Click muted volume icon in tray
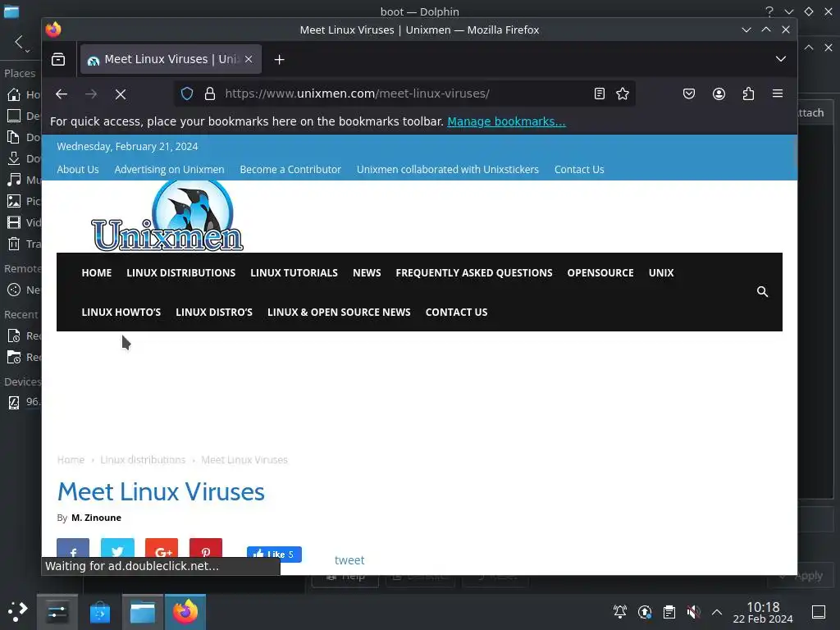Image resolution: width=840 pixels, height=630 pixels. [693, 612]
